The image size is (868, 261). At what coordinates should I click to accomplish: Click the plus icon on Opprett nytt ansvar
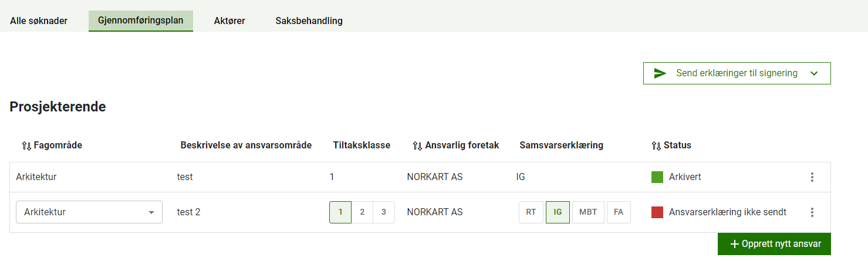tap(734, 244)
